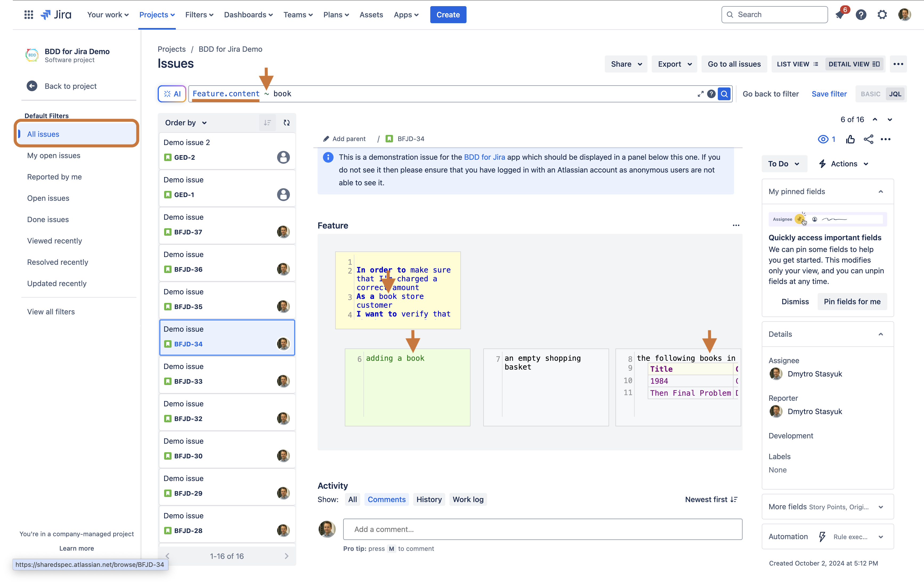The width and height of the screenshot is (924, 585).
Task: Click the share icon in issue header
Action: coord(868,139)
